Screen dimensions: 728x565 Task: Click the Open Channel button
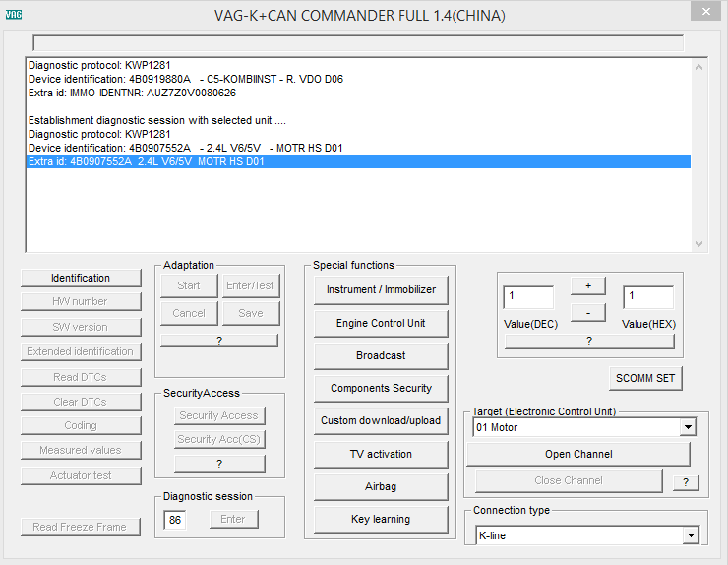point(578,455)
